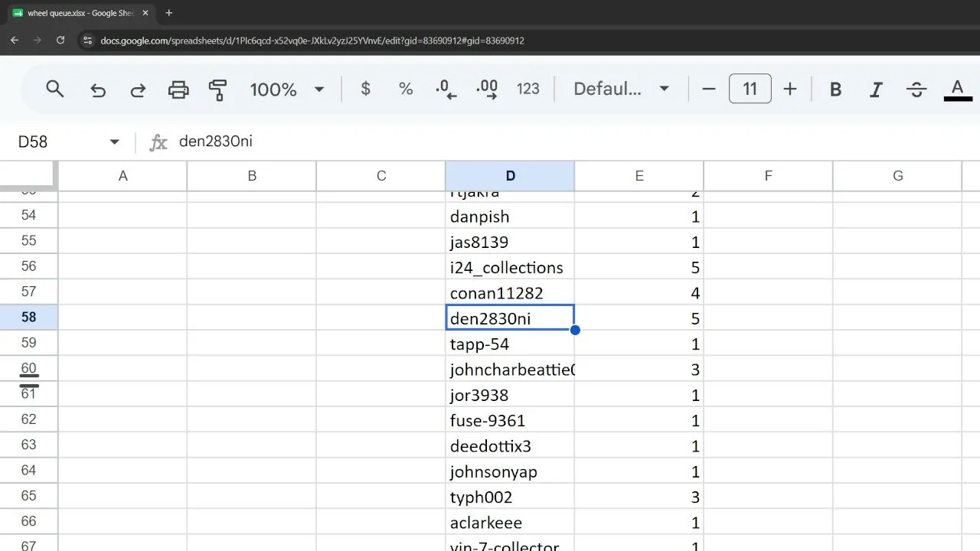This screenshot has height=551, width=980.
Task: Toggle strikethrough formatting
Action: click(916, 90)
